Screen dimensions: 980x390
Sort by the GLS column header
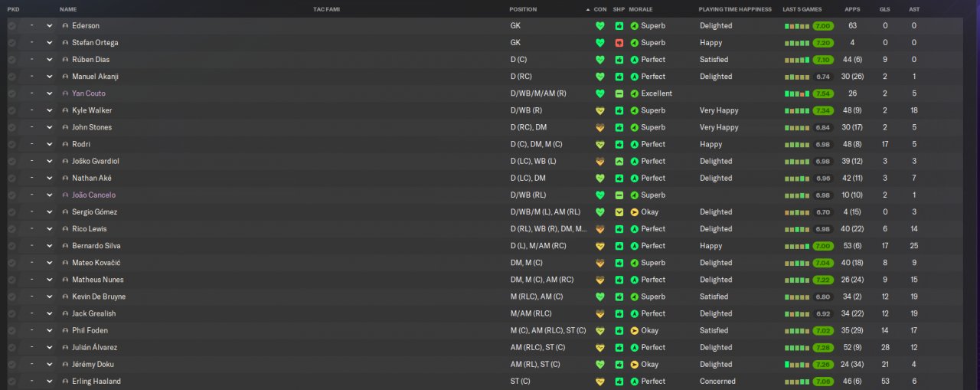tap(885, 9)
